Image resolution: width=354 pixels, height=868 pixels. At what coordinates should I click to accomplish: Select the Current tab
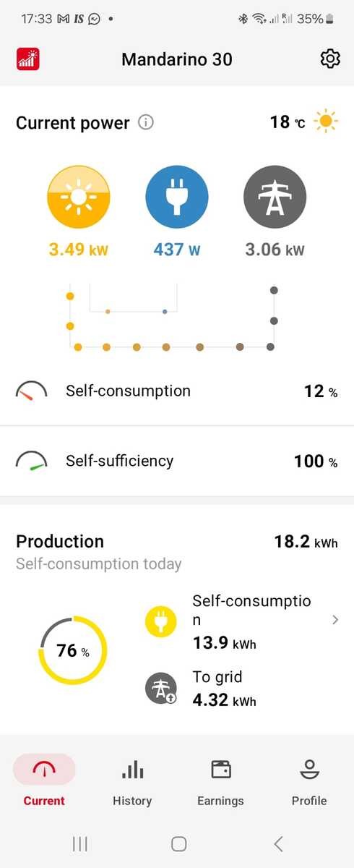point(44,782)
